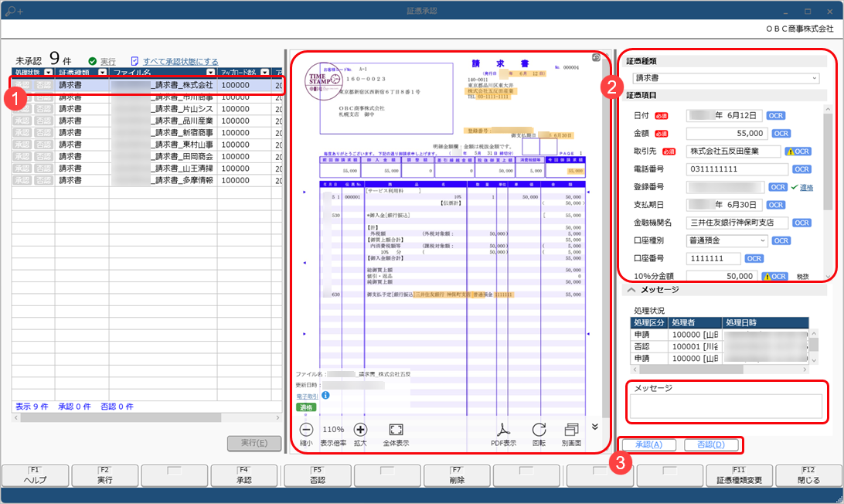The image size is (844, 504).
Task: Toggle 否認 on first 請求書_株式会社 row
Action: pyautogui.click(x=43, y=85)
